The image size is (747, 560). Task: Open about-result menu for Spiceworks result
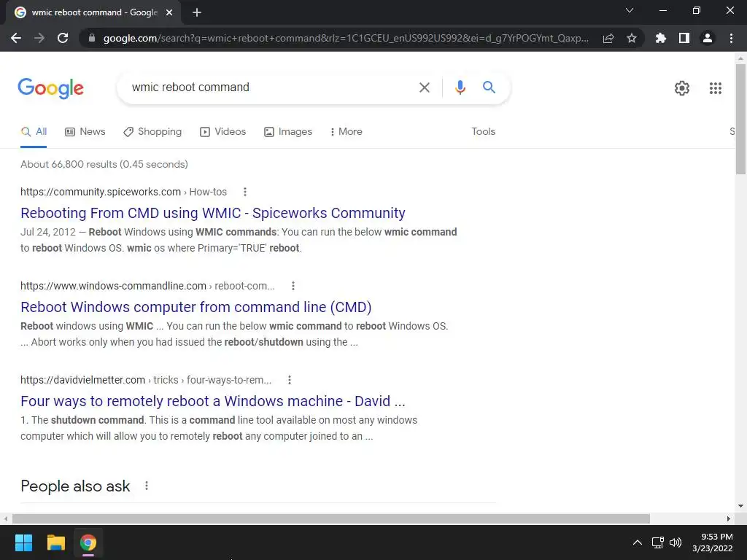(245, 192)
